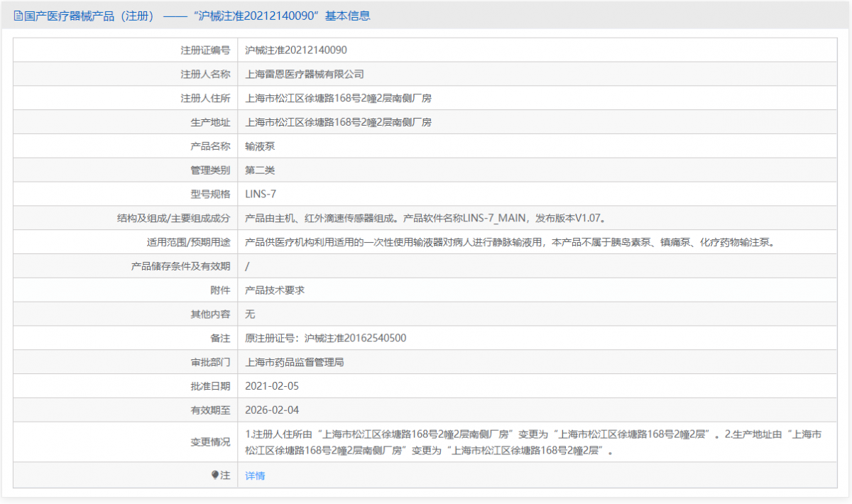Select the value 无 in the 其他内容 row
The width and height of the screenshot is (852, 504).
tap(250, 314)
